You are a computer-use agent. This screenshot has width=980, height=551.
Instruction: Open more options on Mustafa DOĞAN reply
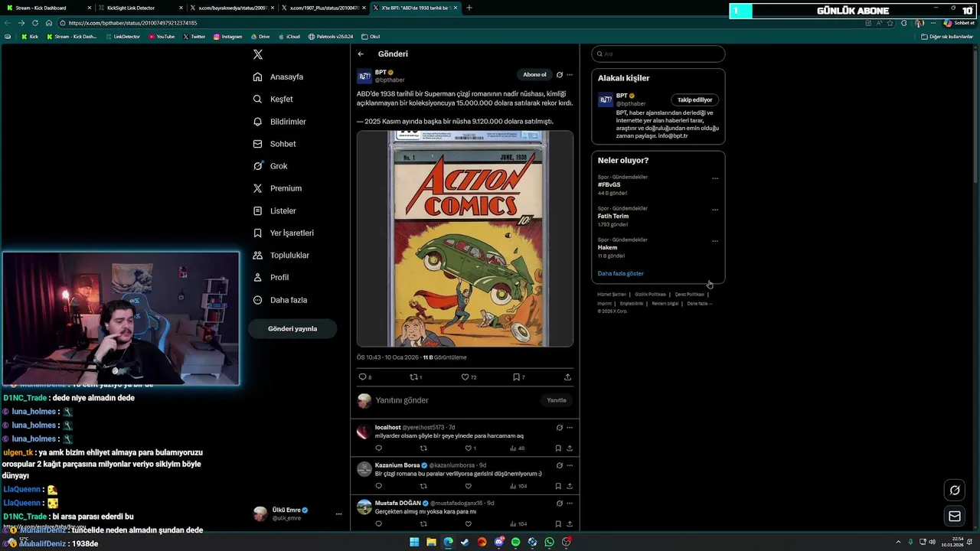click(x=570, y=504)
